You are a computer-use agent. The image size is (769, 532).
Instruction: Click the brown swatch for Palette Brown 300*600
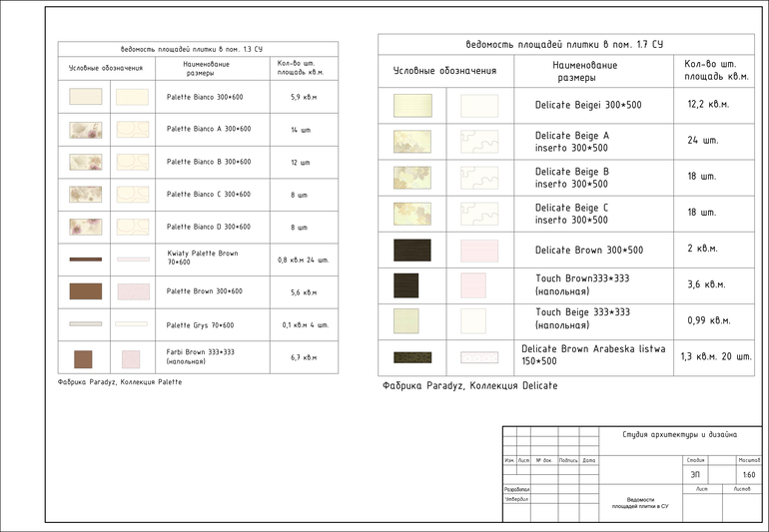pos(85,291)
